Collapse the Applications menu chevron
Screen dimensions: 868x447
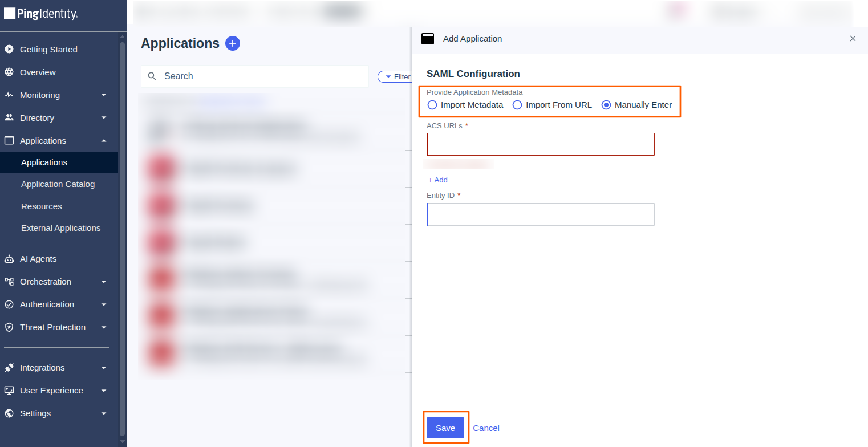pyautogui.click(x=104, y=141)
